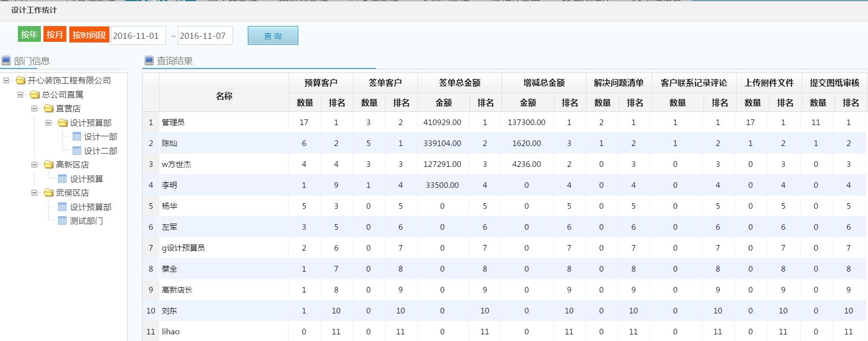Select the table icon next to 测试部门
The height and width of the screenshot is (341, 868).
[x=62, y=221]
